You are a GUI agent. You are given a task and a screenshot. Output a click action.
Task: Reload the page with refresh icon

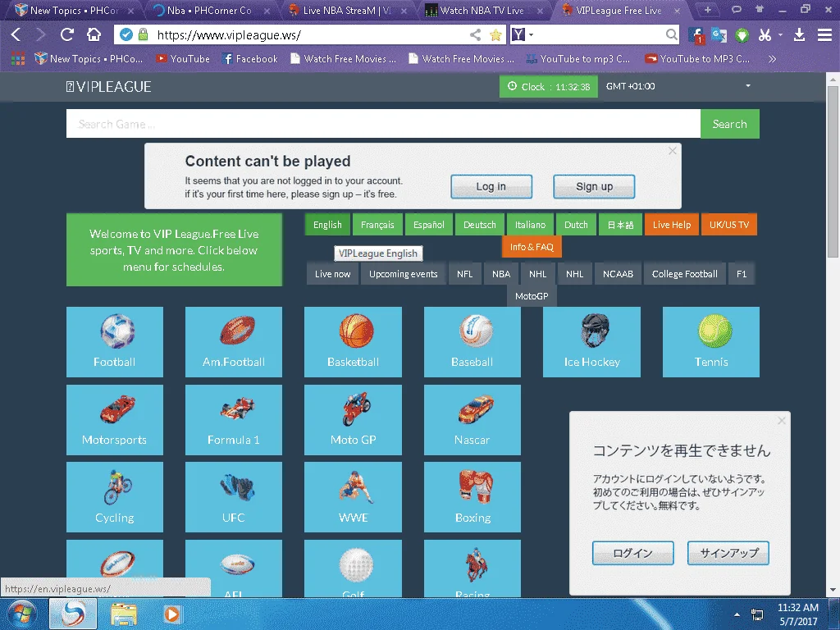[x=67, y=34]
